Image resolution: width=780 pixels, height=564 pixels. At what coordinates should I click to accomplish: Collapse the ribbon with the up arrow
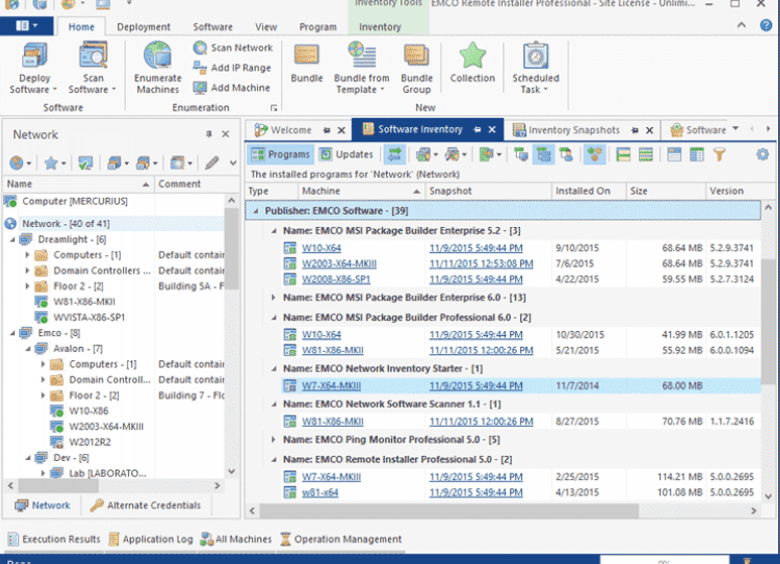pyautogui.click(x=741, y=25)
